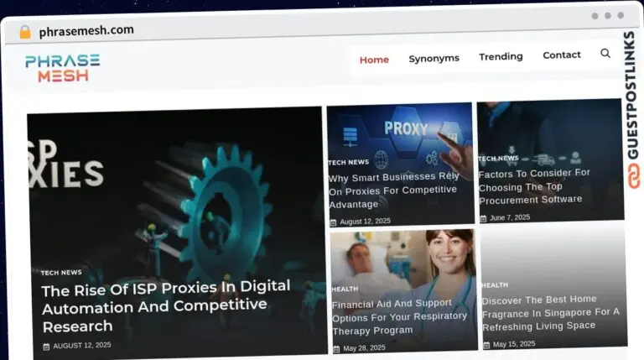Image resolution: width=644 pixels, height=360 pixels.
Task: Click the May 15, 2025 date
Action: [x=514, y=344]
